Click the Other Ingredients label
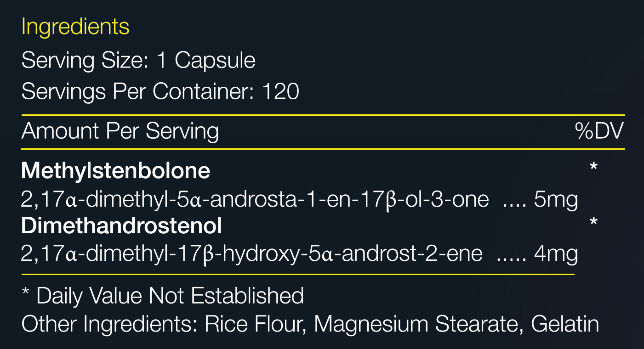This screenshot has height=349, width=644. [x=109, y=324]
